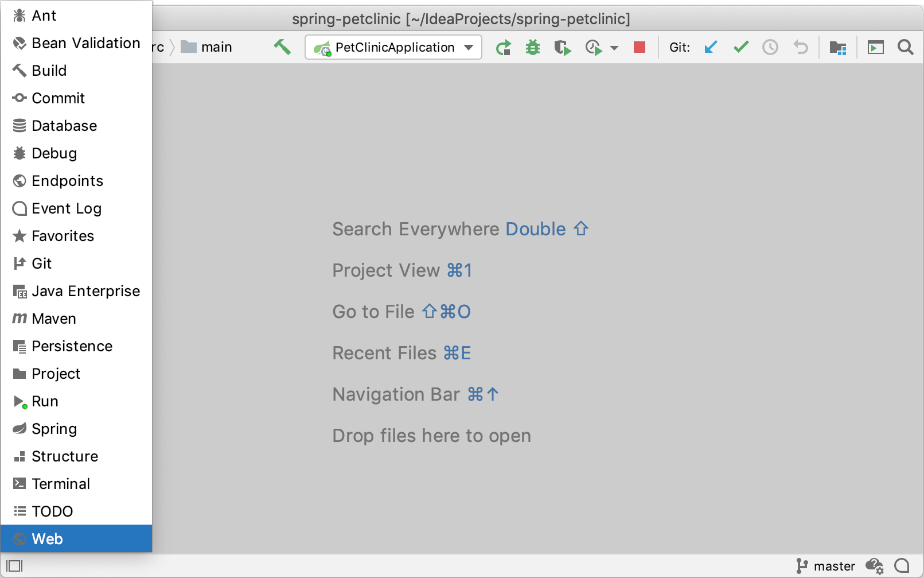This screenshot has width=924, height=578.
Task: Choose Favorites tool window
Action: click(x=76, y=236)
